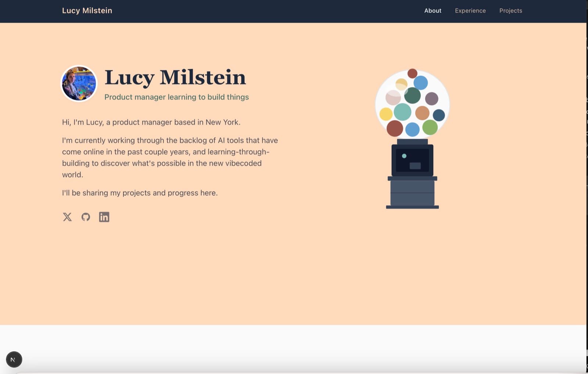
Task: Pick the bright yellow gumball
Action: 386,114
